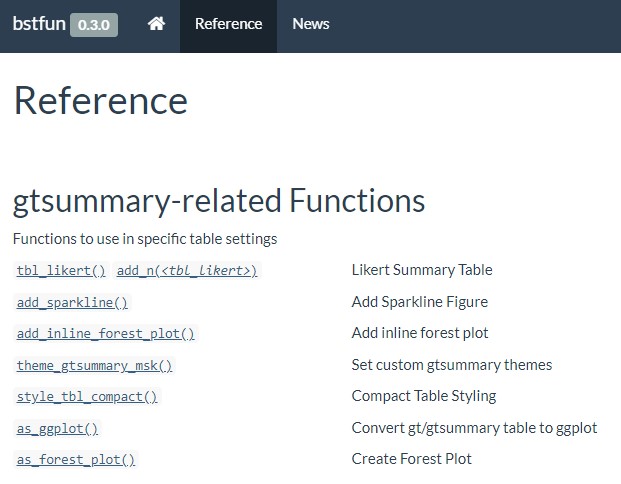621x484 pixels.
Task: Open the as_ggplot() function link
Action: [x=57, y=429]
